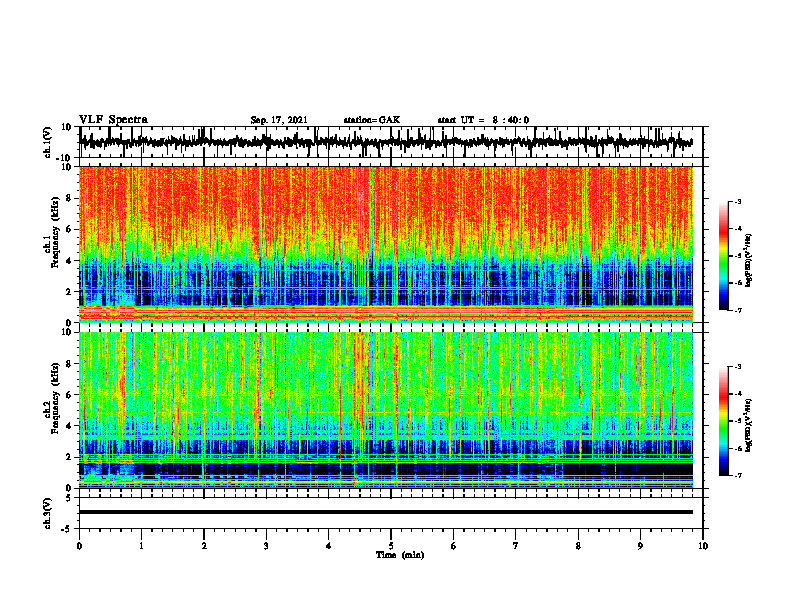
Task: Click the ch.1 voltage waveform trace
Action: point(386,142)
